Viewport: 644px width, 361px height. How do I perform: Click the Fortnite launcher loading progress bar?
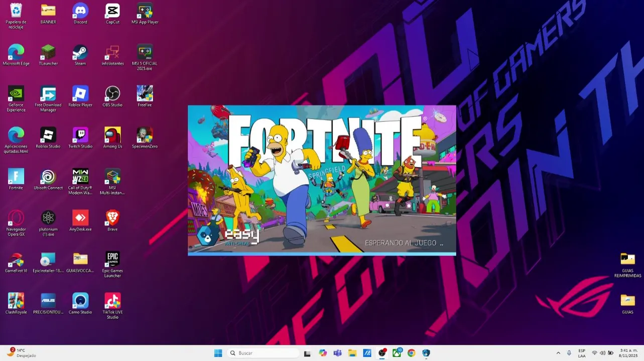point(322,254)
